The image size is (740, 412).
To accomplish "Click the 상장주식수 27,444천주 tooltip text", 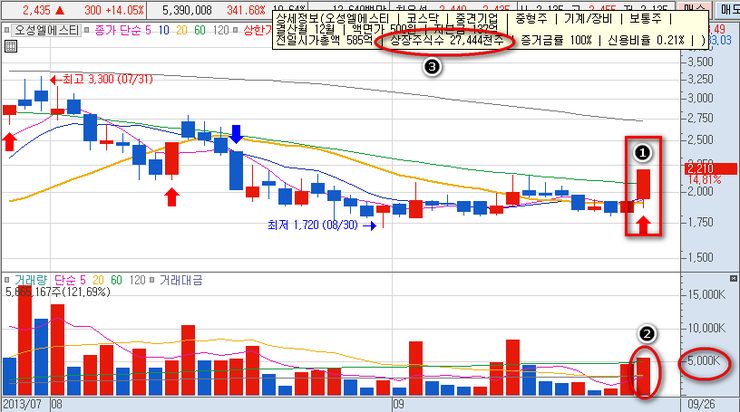I will [447, 41].
